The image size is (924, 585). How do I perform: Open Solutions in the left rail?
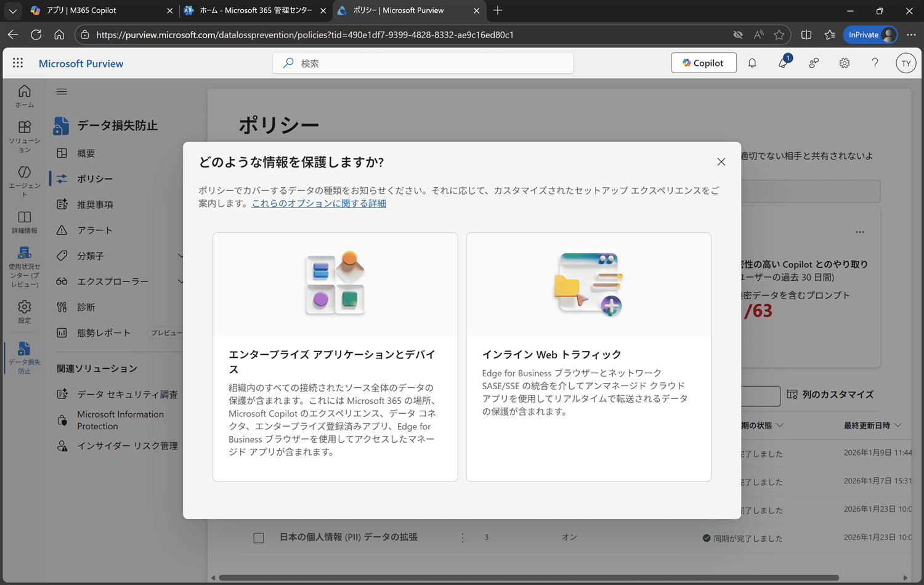pos(25,137)
